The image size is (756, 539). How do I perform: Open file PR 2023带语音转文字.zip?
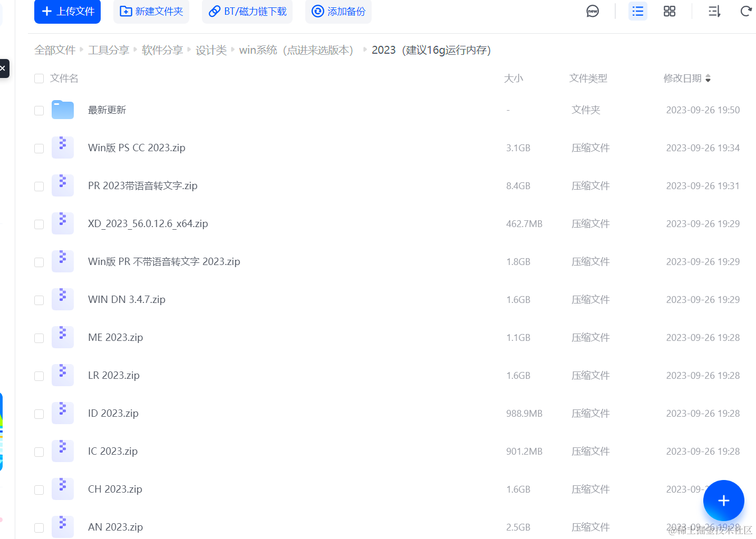click(143, 186)
